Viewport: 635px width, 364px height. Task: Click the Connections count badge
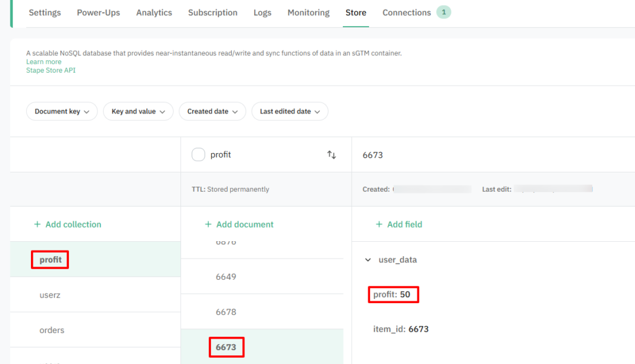pyautogui.click(x=443, y=12)
